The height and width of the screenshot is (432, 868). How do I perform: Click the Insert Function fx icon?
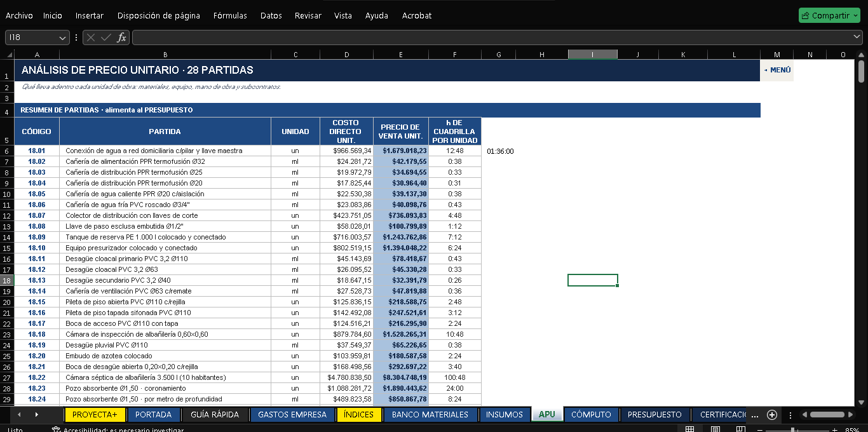point(121,37)
